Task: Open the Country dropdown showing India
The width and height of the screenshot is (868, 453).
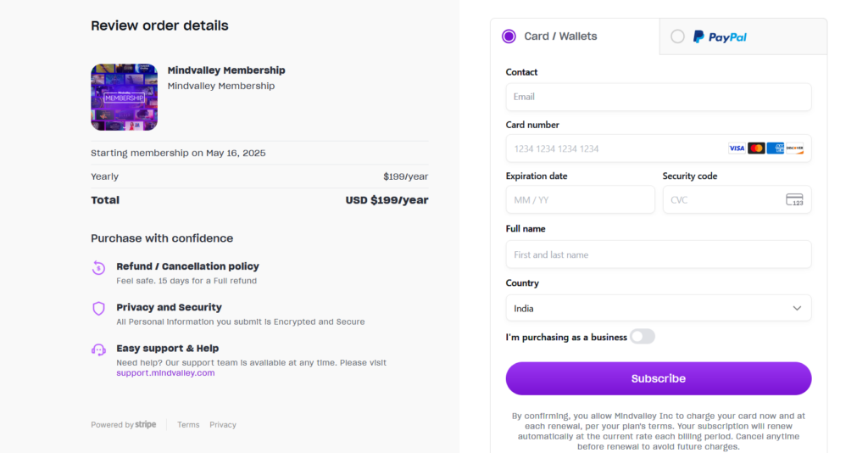Action: point(658,308)
